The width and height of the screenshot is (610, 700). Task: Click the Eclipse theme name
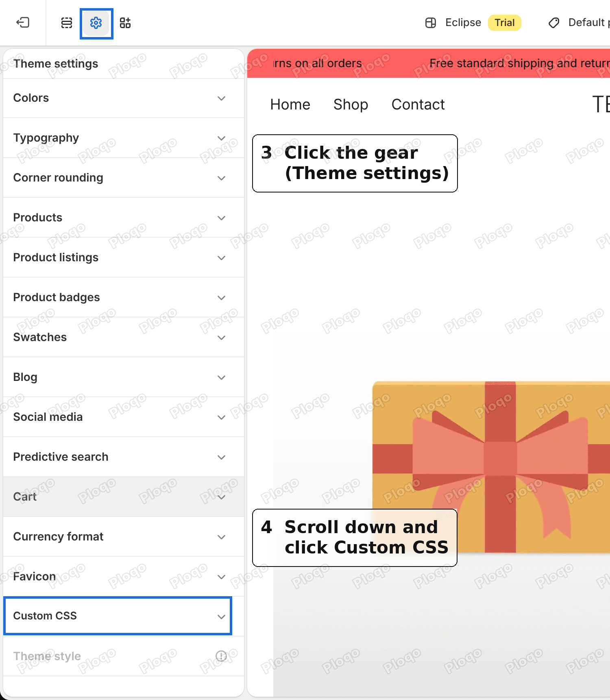click(463, 22)
